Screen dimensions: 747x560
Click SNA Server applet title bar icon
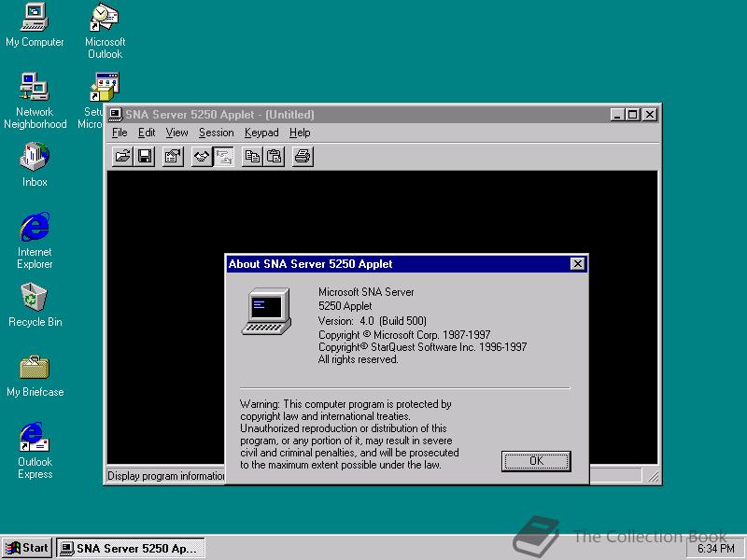[x=115, y=114]
